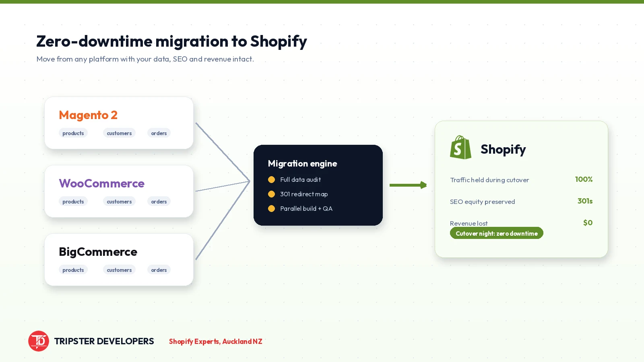Select the orders tag under Magento 2
The image size is (644, 362).
point(159,133)
